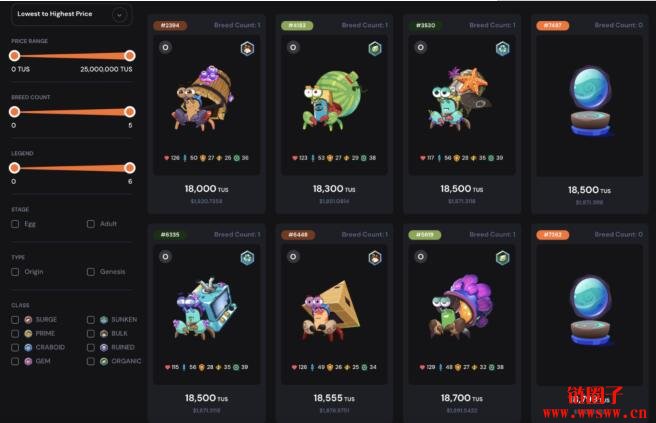Open the Lowest to Highest Price sort dropdown

pyautogui.click(x=71, y=15)
